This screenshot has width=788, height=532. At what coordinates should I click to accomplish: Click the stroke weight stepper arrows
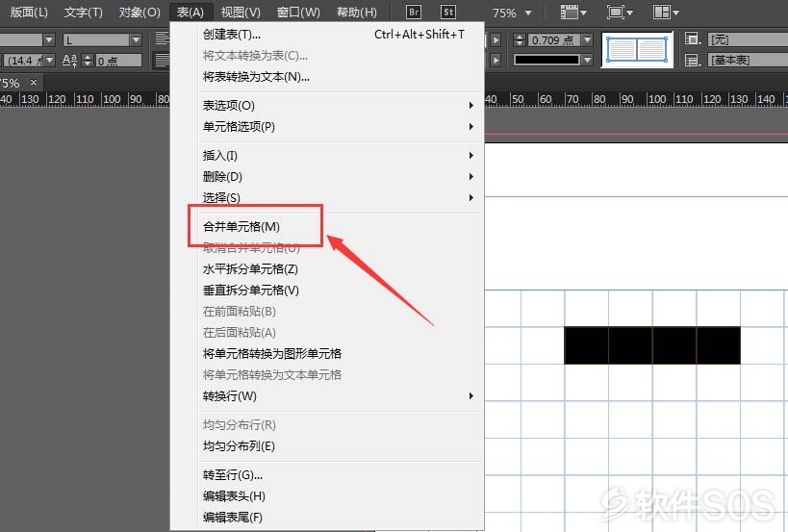click(521, 39)
